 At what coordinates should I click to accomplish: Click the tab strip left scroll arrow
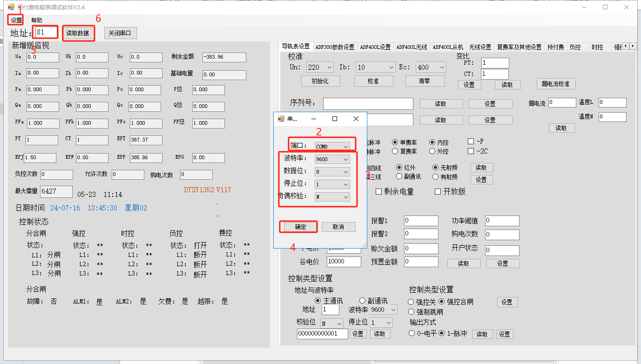point(626,46)
